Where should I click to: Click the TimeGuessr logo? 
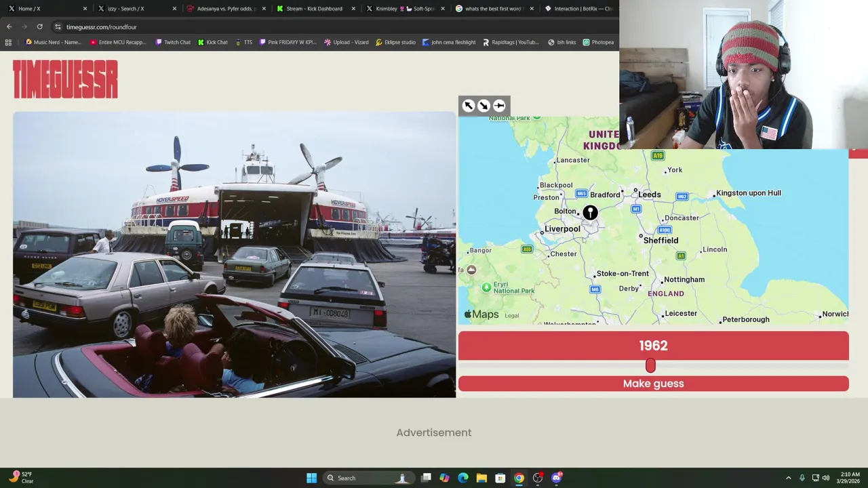65,79
